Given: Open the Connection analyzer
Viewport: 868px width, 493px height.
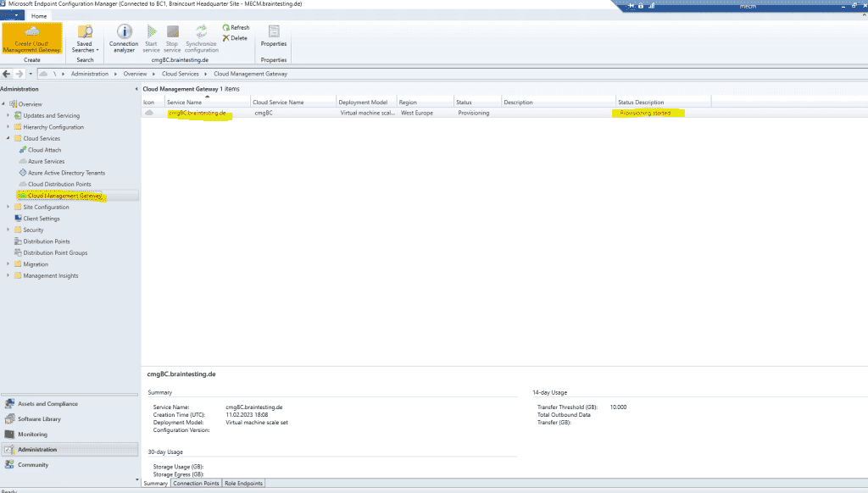Looking at the screenshot, I should (123, 37).
